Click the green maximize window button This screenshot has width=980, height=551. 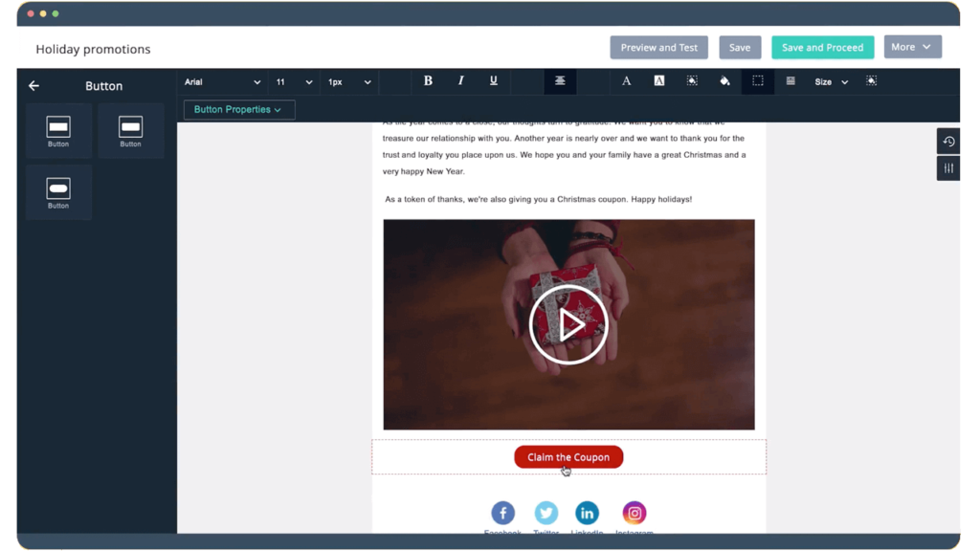[x=56, y=13]
